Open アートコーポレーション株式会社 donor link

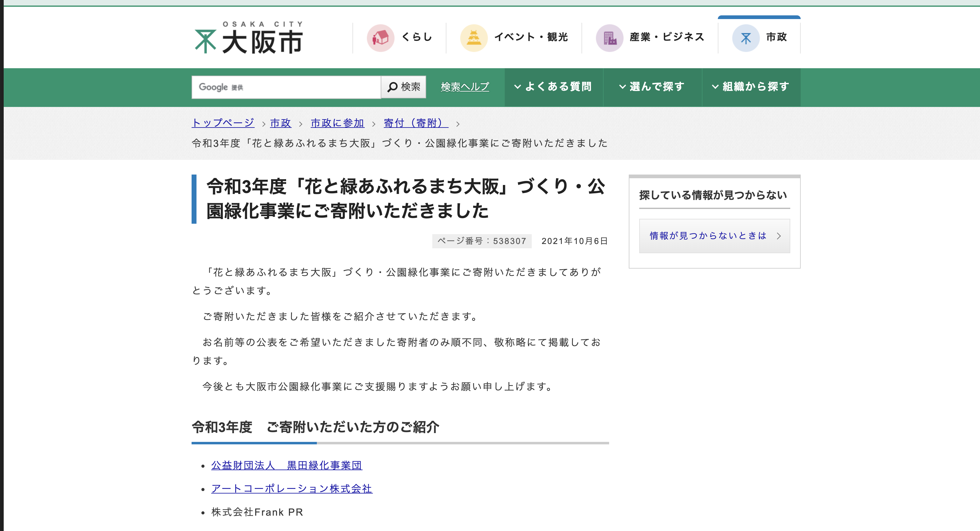tap(292, 489)
